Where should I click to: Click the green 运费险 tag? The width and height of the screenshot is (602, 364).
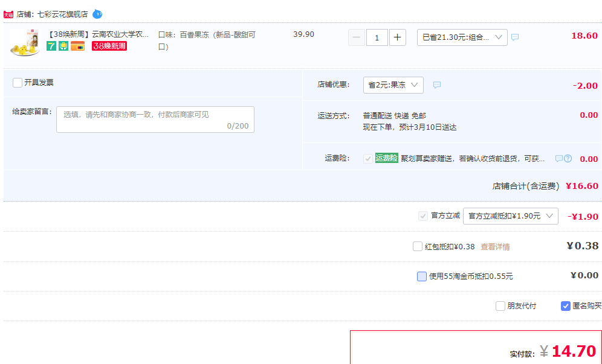387,158
